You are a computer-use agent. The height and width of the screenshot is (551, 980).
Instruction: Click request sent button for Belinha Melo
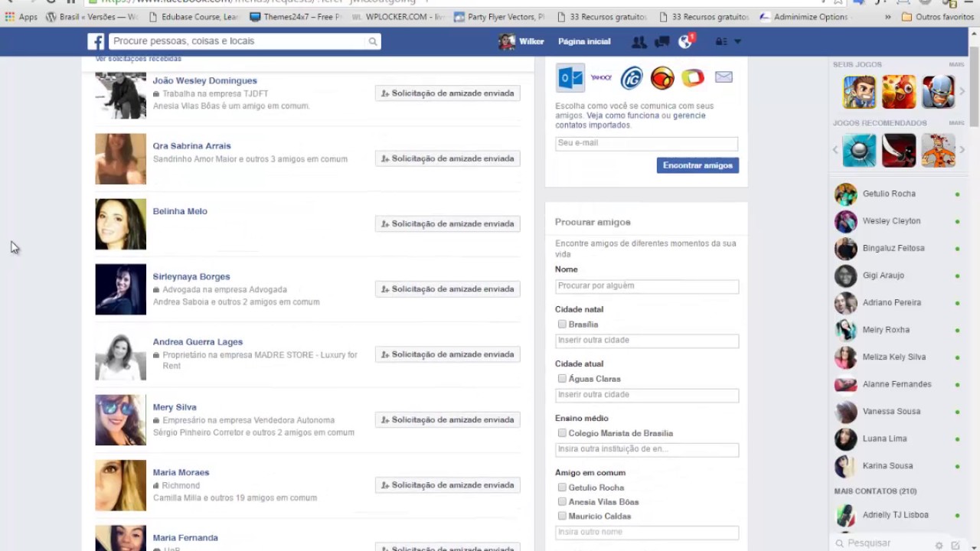[448, 224]
